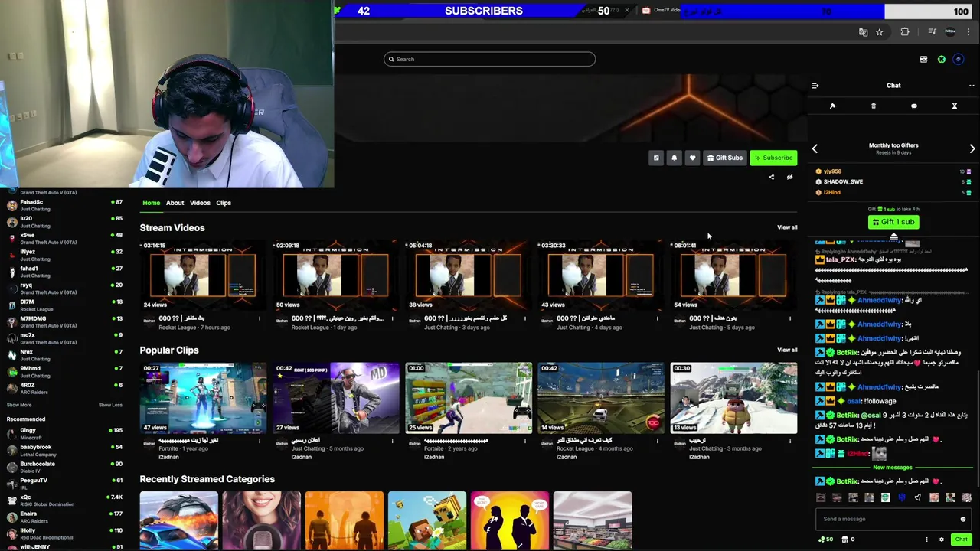Click the image icon button left of bell

(656, 158)
